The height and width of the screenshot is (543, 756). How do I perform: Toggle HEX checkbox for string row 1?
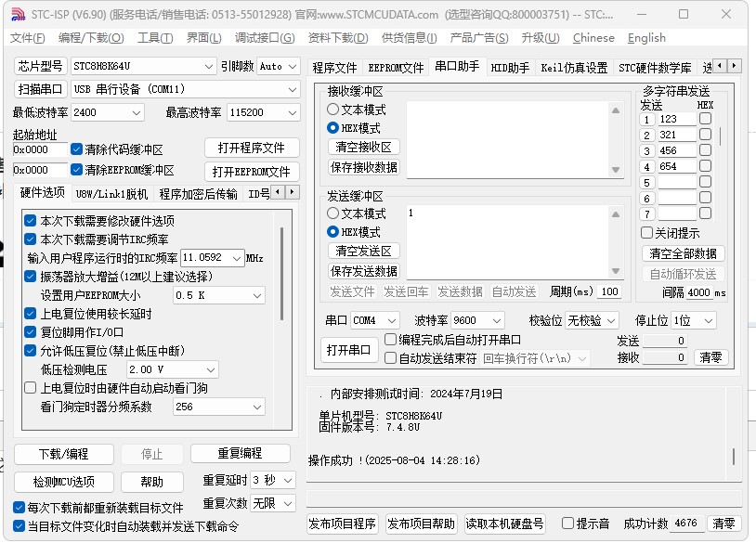[x=705, y=119]
